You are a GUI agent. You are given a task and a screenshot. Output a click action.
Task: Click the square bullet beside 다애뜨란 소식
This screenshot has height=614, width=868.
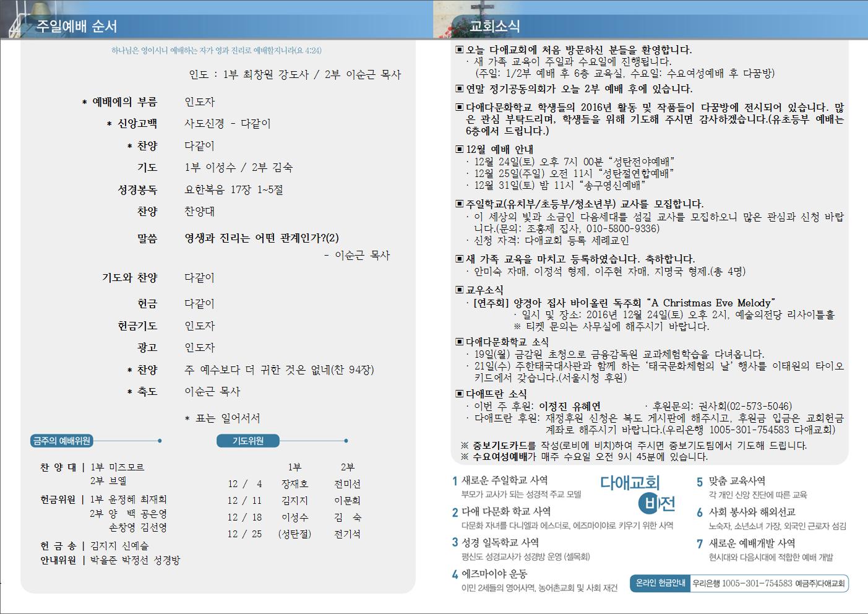[x=459, y=394]
